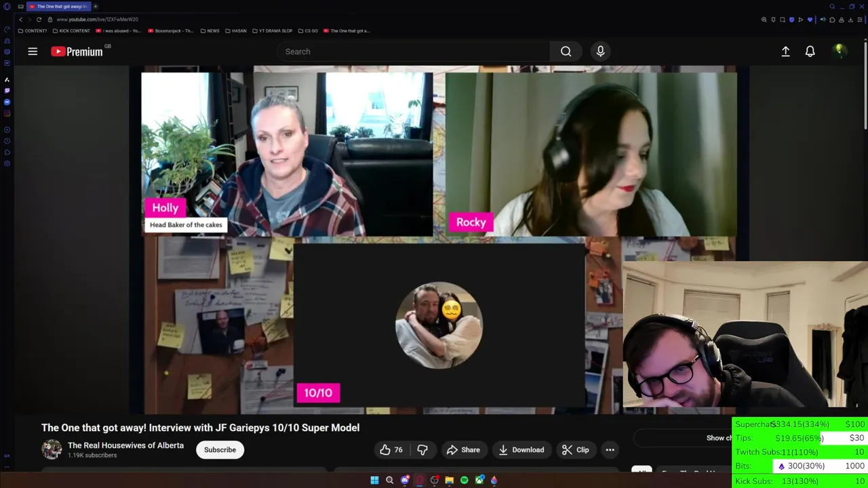
Task: Open 'The One that got a...' bookmark
Action: [x=347, y=30]
